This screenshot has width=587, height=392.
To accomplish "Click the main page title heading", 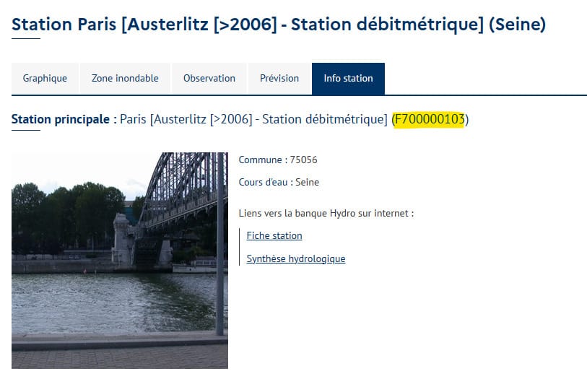I will (x=279, y=25).
